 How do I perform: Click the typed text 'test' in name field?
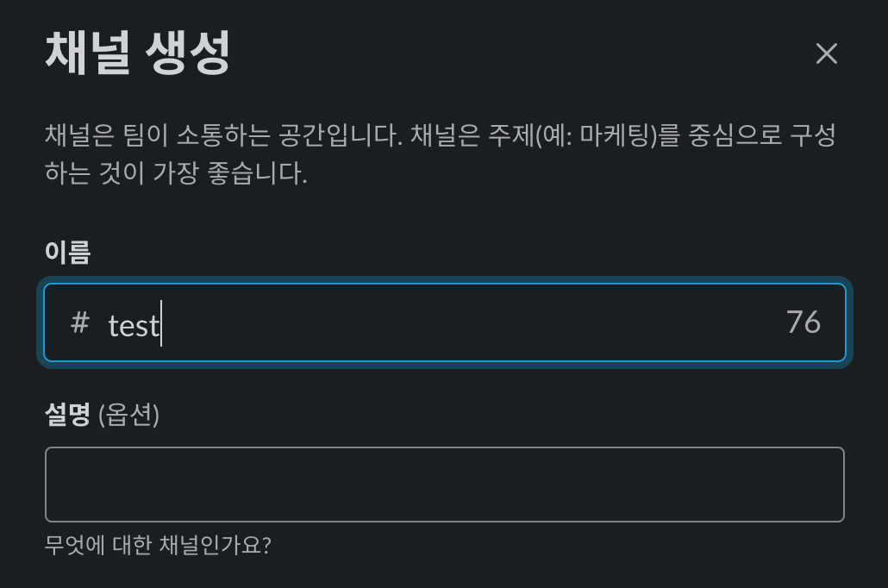coord(134,325)
